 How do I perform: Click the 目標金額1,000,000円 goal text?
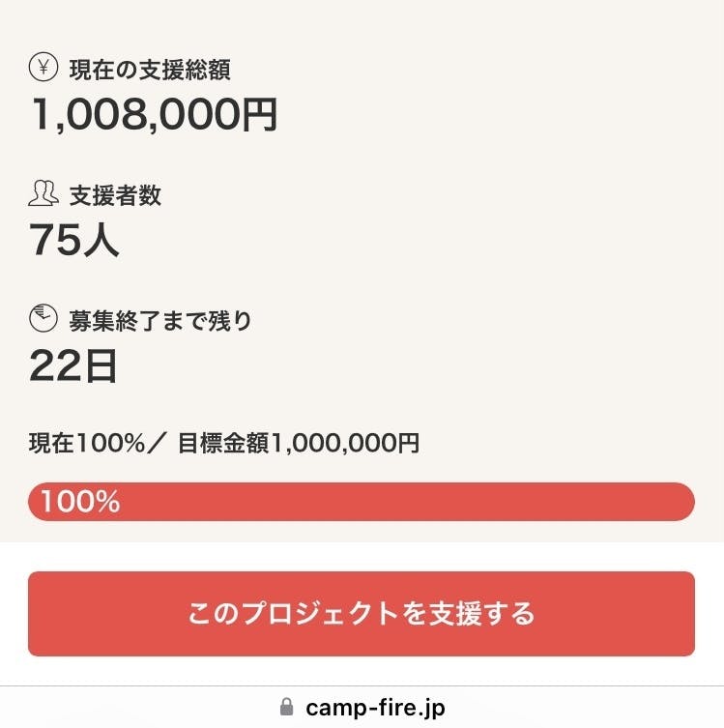299,444
